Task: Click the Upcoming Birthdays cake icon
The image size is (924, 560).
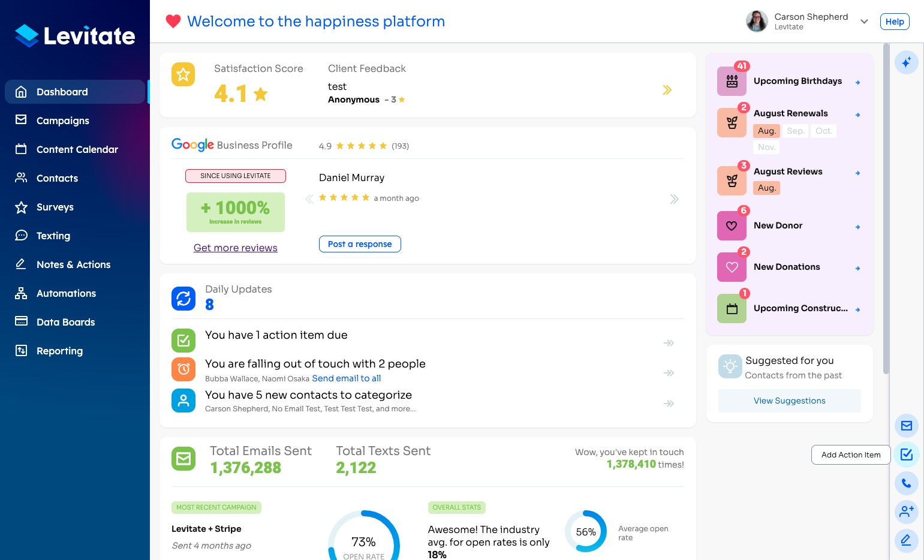Action: [732, 82]
